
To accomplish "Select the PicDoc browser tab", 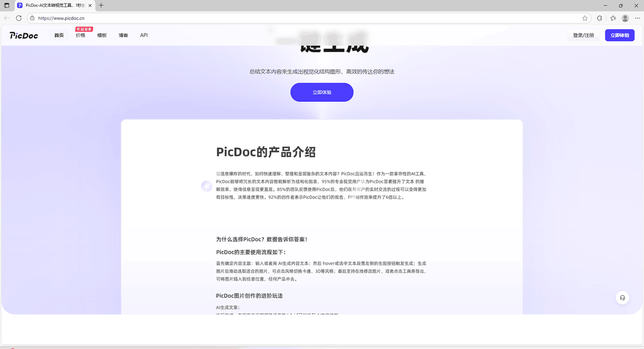I will pyautogui.click(x=54, y=6).
